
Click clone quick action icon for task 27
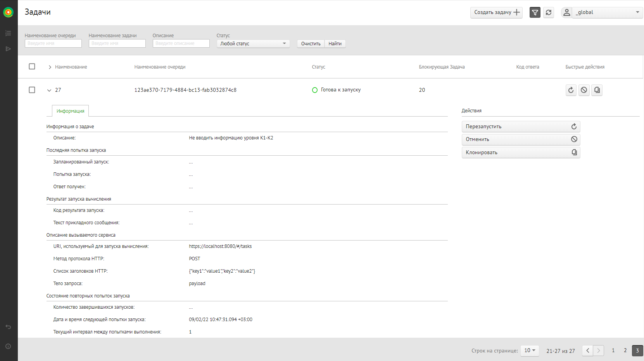[x=597, y=90]
